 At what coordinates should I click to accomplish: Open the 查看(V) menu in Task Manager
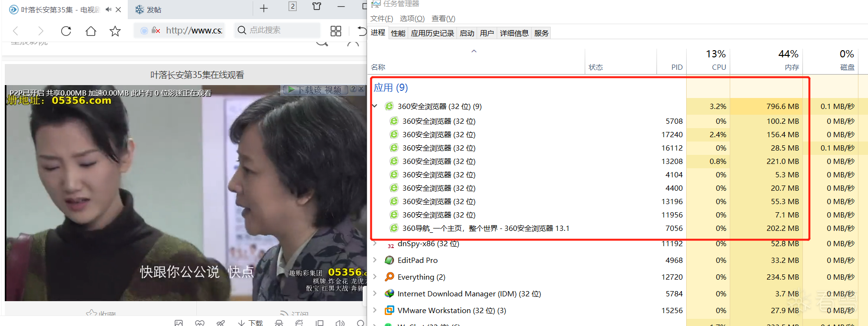click(444, 18)
